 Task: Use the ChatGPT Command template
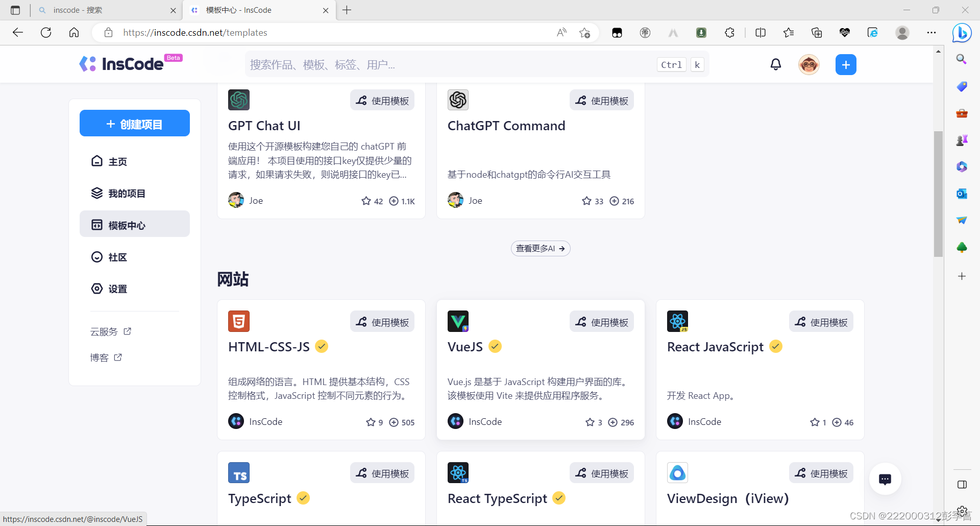coord(602,100)
